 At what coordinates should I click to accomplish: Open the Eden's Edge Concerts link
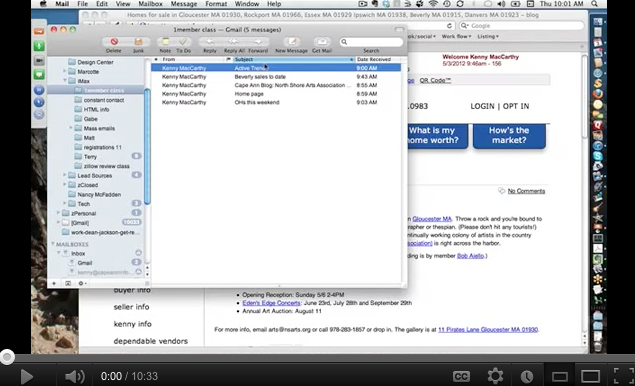click(271, 303)
